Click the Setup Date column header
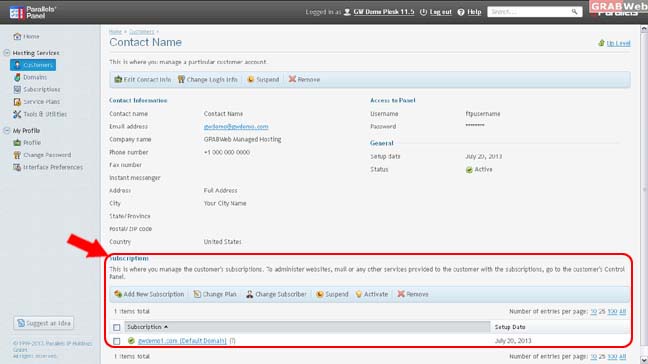Viewport: 648px width, 364px height. coord(510,327)
